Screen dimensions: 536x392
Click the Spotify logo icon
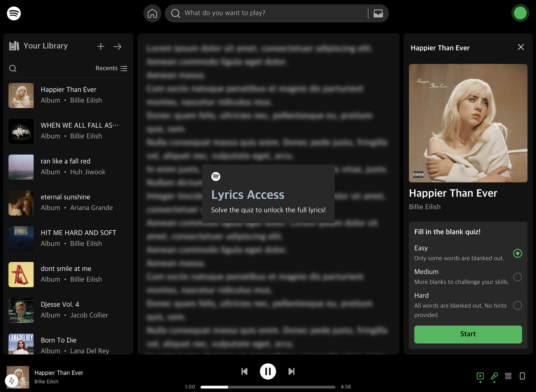pos(14,14)
